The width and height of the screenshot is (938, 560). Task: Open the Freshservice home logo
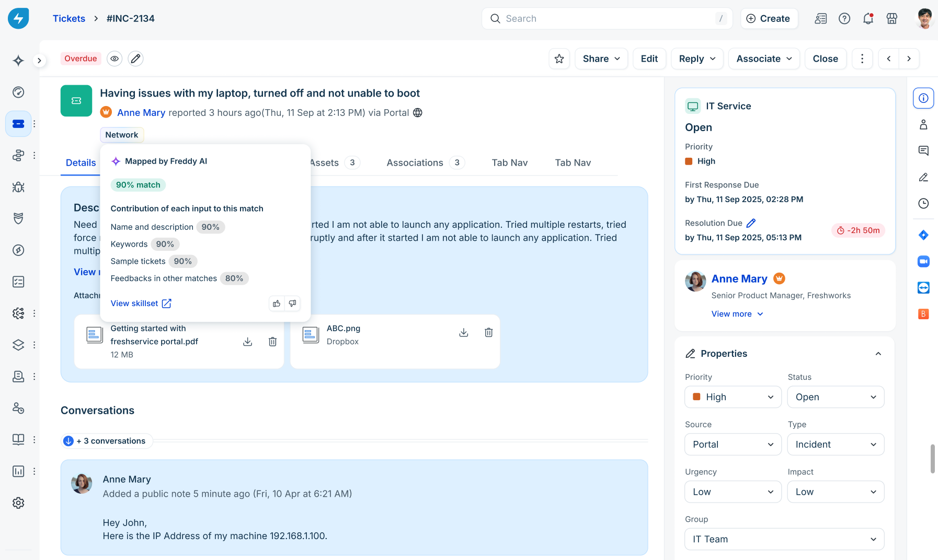click(18, 18)
